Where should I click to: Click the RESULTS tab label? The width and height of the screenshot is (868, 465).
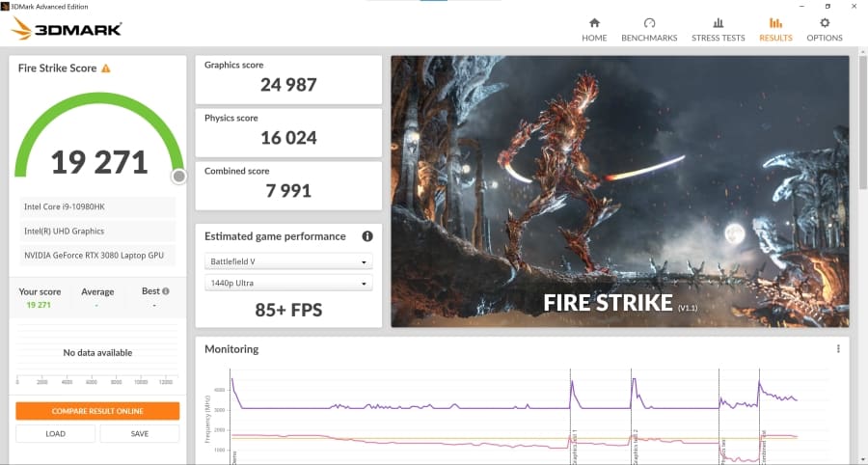(x=775, y=39)
